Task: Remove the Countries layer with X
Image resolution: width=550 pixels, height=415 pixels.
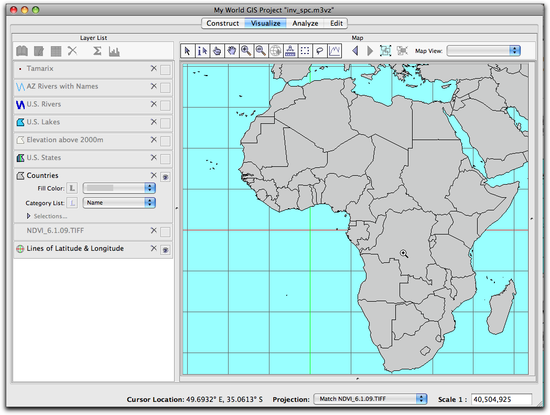Action: 154,175
